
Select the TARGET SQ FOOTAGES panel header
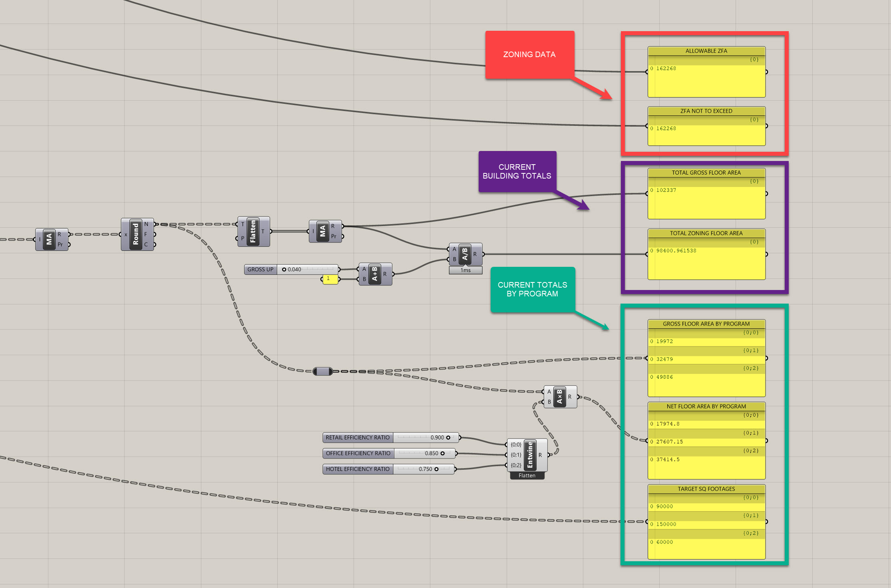(x=706, y=489)
